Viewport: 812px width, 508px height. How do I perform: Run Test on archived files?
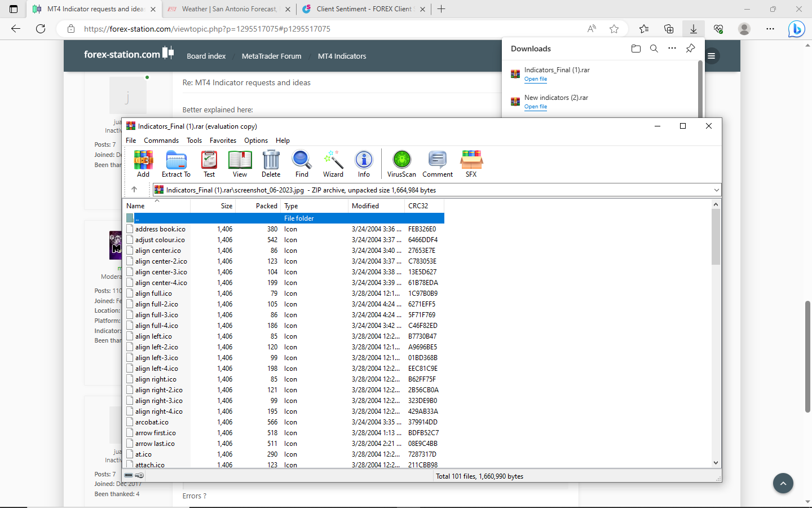pyautogui.click(x=209, y=164)
